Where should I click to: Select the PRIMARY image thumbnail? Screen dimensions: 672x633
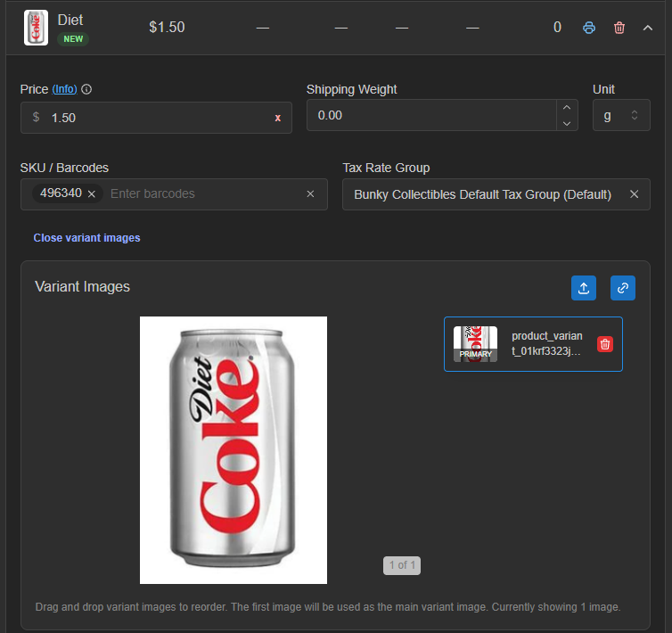pyautogui.click(x=475, y=344)
